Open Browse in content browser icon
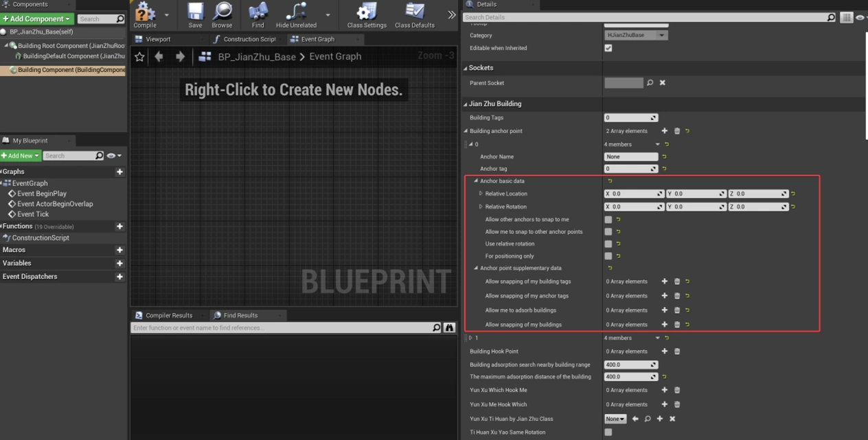Screen dimensions: 868x440 pos(222,14)
